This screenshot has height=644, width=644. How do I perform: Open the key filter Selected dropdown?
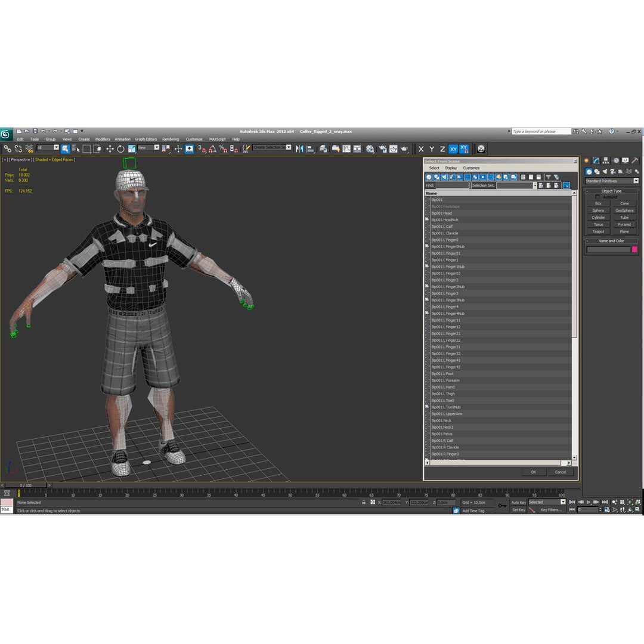pos(547,502)
